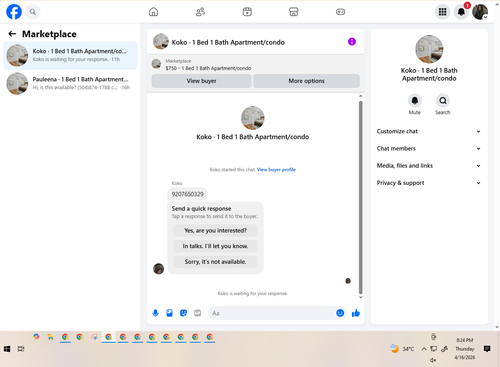This screenshot has height=367, width=500.
Task: Mute the Koko conversation
Action: [415, 100]
